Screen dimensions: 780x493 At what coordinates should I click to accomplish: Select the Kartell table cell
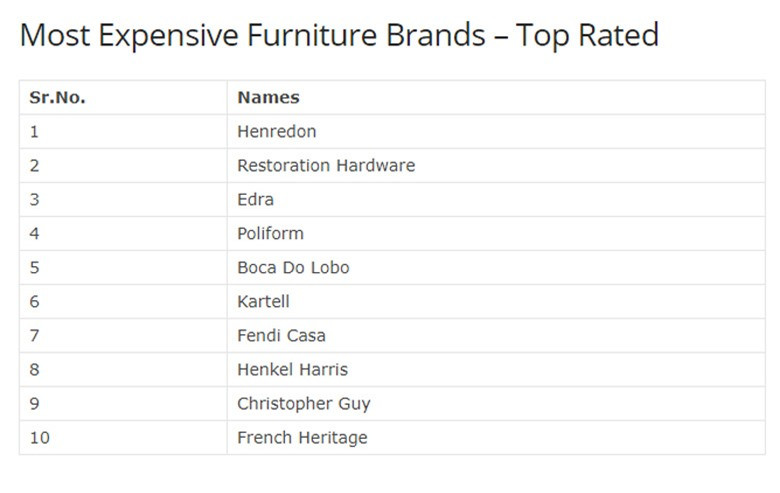tap(263, 301)
